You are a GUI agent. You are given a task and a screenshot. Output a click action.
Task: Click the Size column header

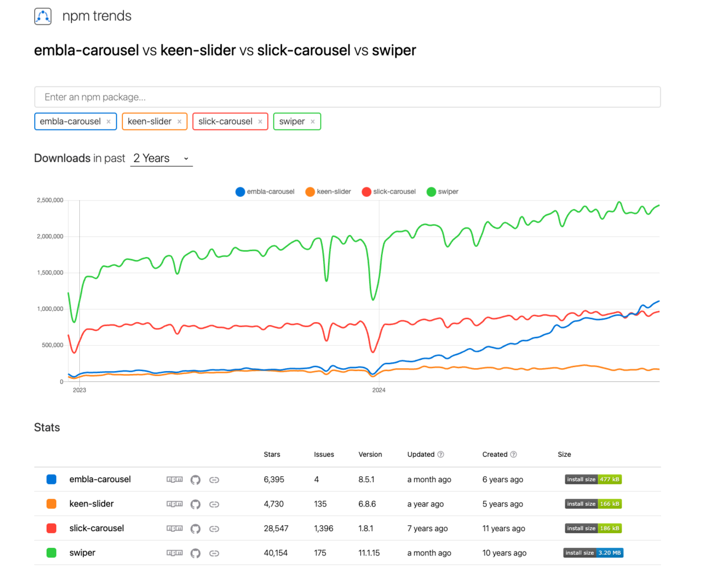[564, 454]
